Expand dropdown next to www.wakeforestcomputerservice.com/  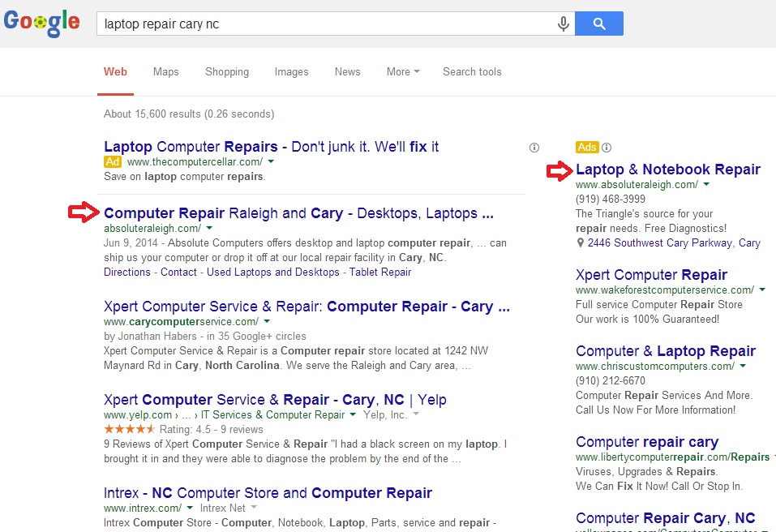pos(762,290)
